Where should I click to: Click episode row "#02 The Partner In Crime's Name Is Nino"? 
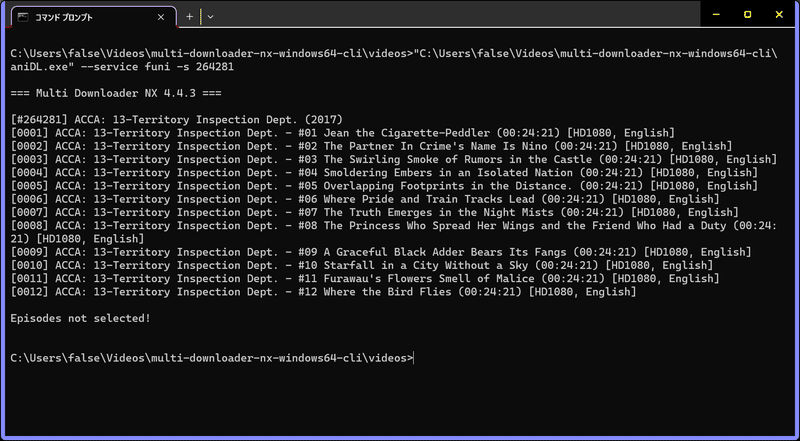[371, 146]
